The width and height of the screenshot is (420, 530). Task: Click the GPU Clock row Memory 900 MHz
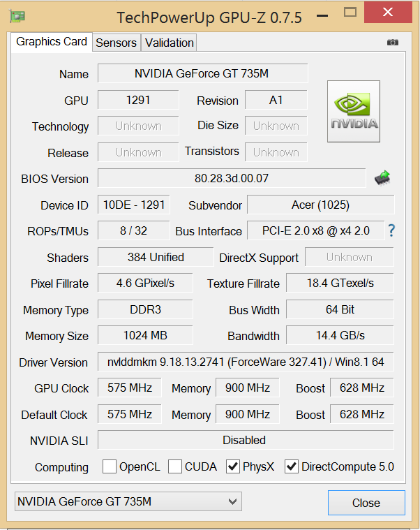(x=248, y=388)
